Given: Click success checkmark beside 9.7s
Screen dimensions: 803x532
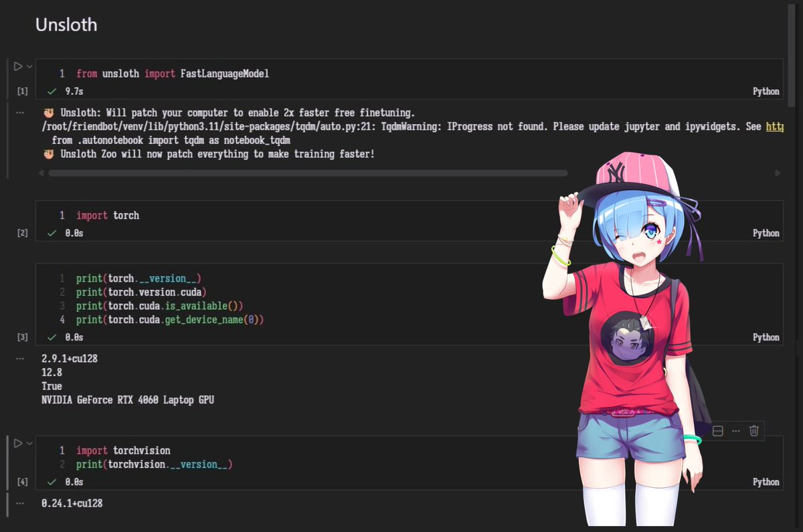Looking at the screenshot, I should click(52, 91).
